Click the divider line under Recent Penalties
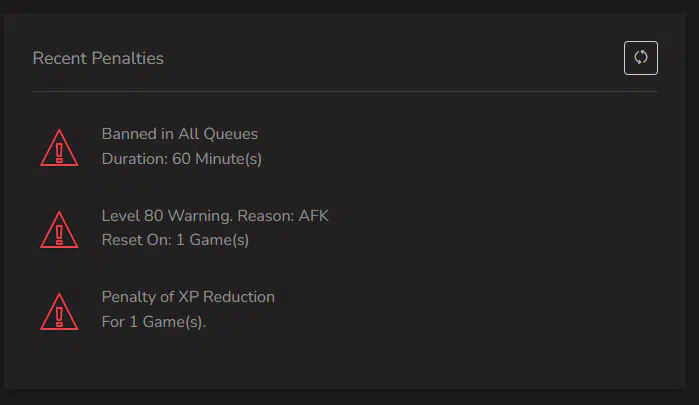 (345, 91)
